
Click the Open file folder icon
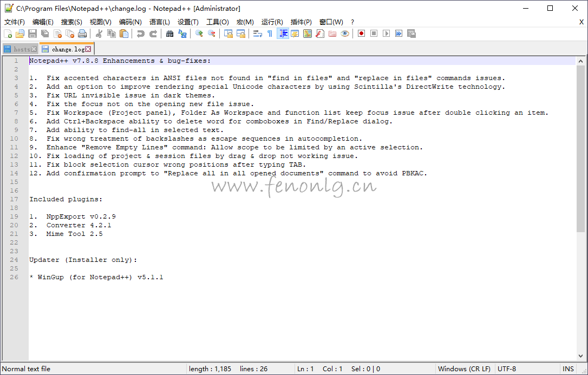(x=20, y=34)
